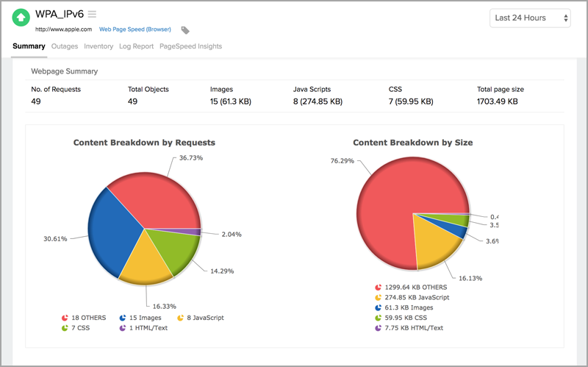Open the hamburger menu beside WPA_IPv6

coord(92,14)
